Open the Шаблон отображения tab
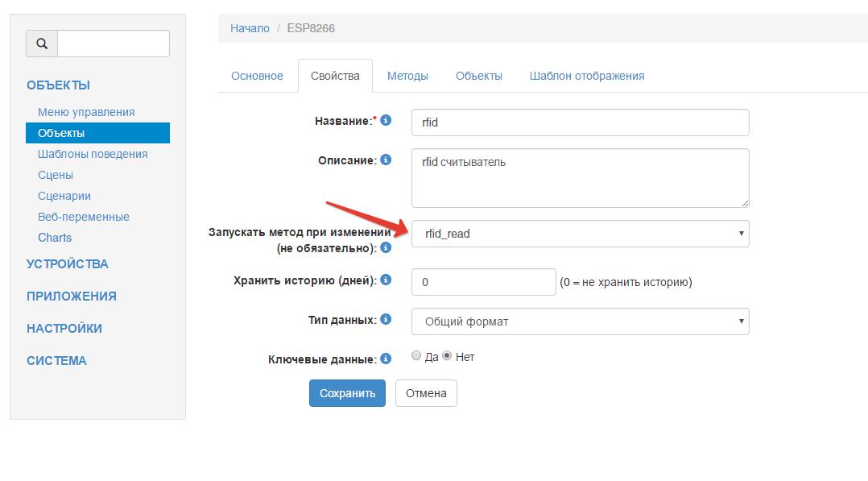The image size is (868, 481). click(x=586, y=76)
